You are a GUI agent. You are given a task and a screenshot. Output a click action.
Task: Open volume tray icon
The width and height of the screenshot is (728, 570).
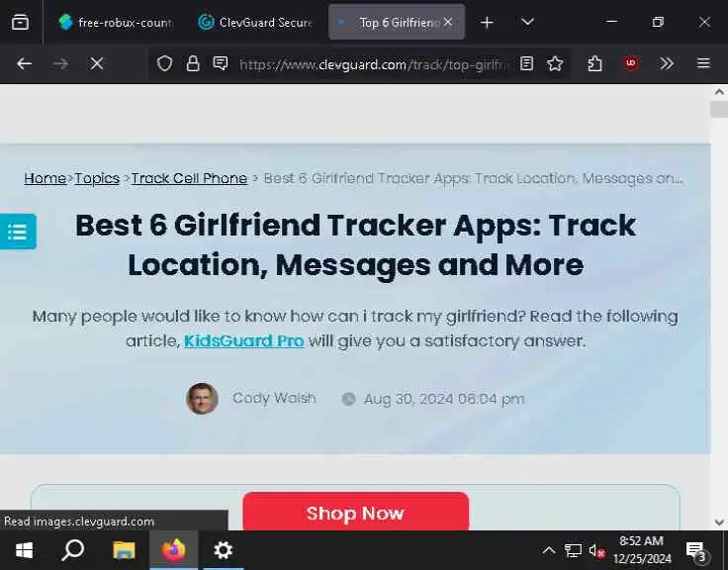tap(596, 551)
